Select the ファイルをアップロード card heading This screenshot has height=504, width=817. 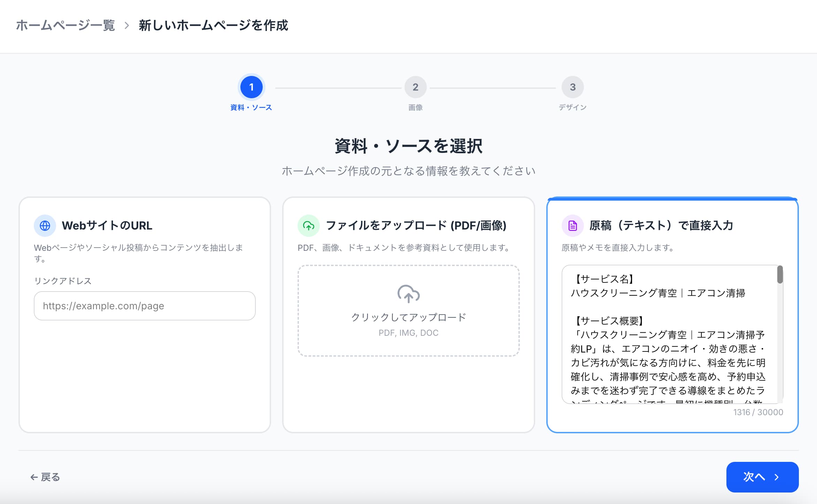coord(416,226)
